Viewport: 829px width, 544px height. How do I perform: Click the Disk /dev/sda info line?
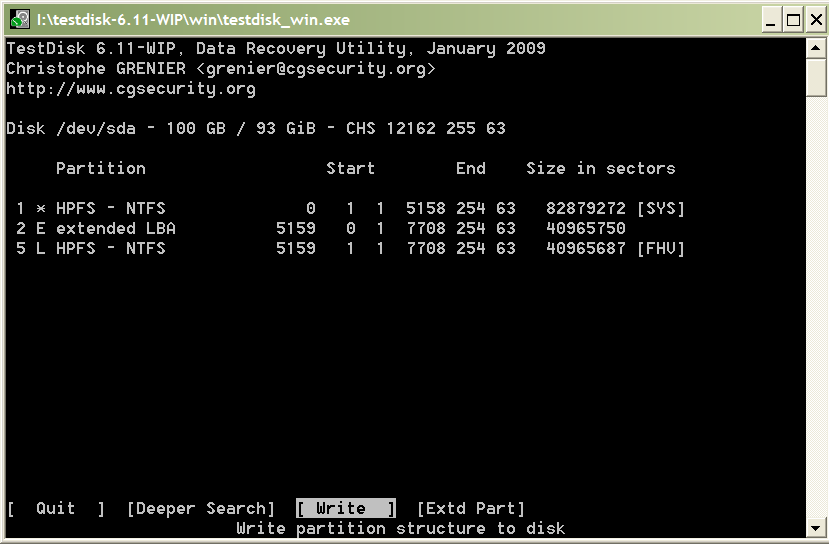pos(256,128)
